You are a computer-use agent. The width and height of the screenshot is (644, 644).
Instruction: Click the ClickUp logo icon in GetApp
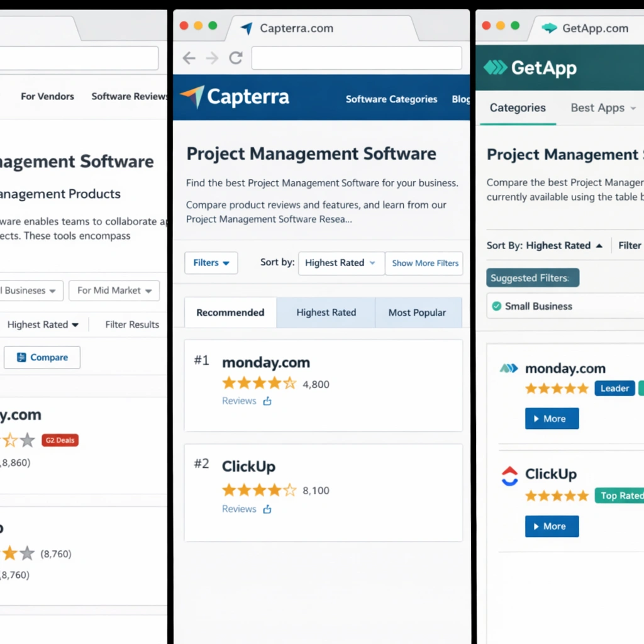point(509,476)
